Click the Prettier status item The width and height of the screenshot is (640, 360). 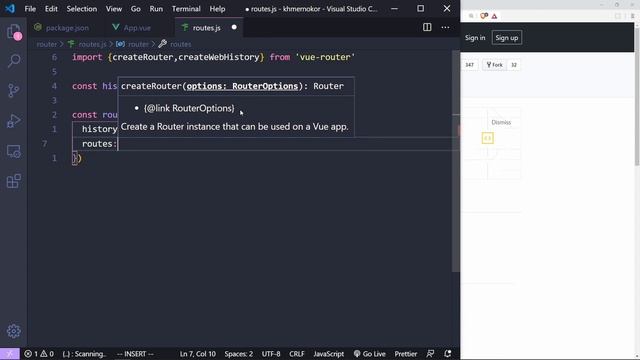point(406,354)
